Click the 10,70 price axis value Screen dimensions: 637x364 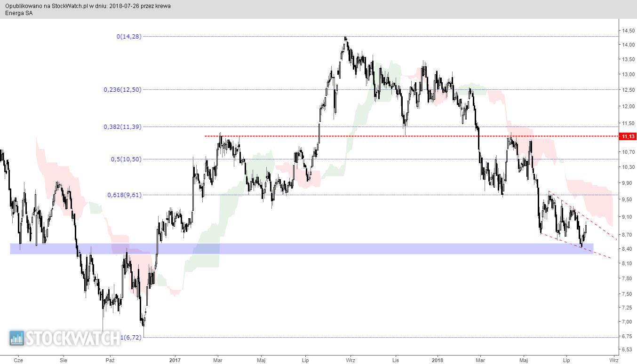click(x=628, y=152)
